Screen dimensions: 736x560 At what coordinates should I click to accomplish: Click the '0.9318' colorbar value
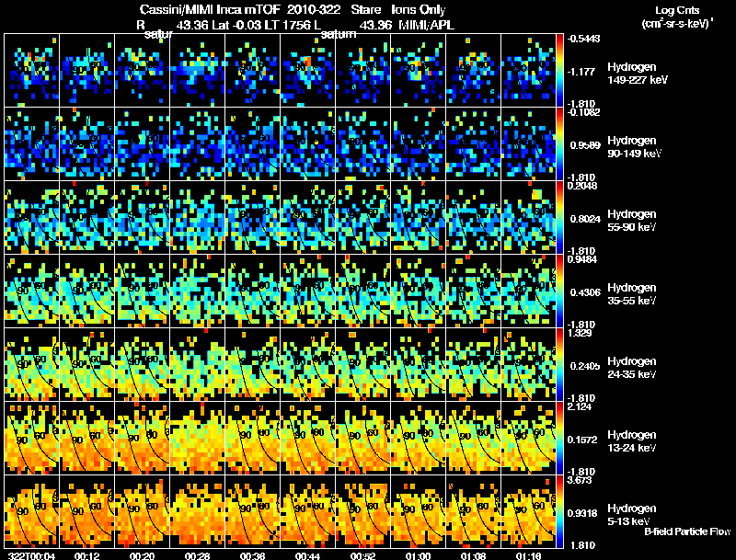[582, 513]
